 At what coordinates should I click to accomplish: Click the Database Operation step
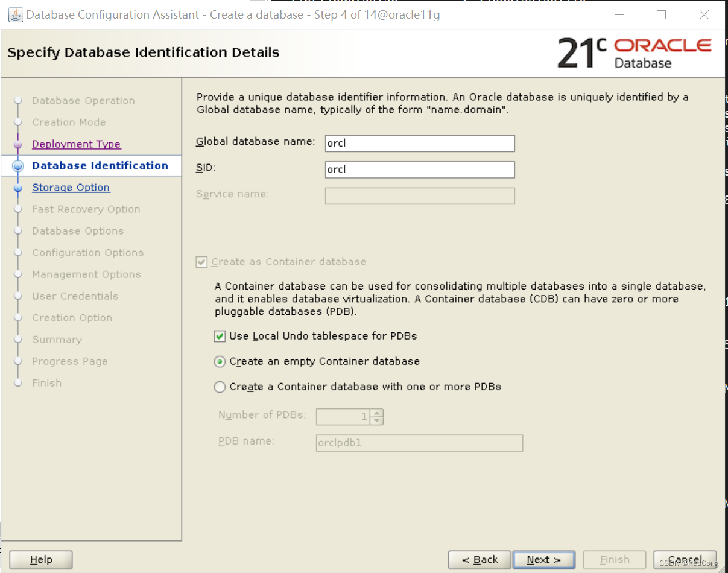[x=83, y=101]
